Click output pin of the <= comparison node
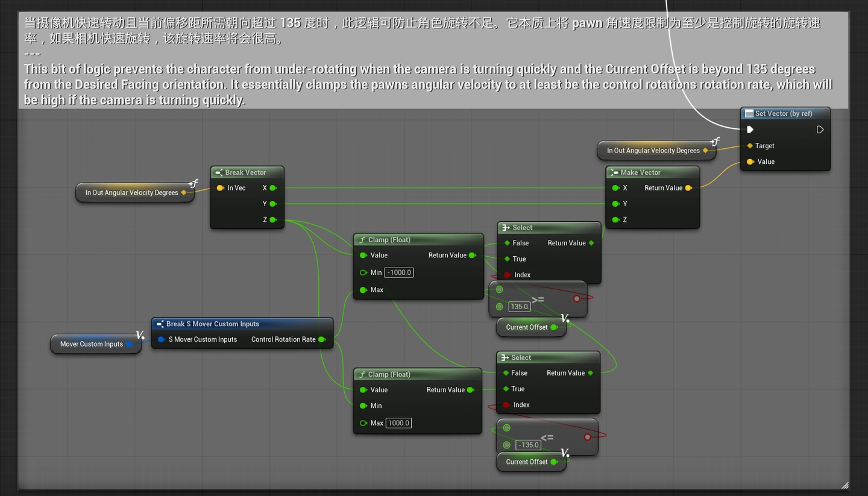 click(587, 437)
